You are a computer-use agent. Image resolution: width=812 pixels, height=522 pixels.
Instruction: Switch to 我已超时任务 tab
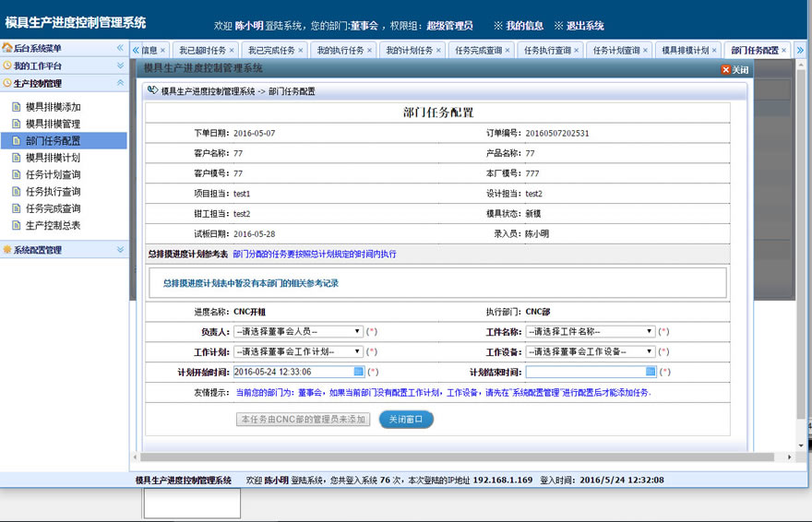click(202, 50)
